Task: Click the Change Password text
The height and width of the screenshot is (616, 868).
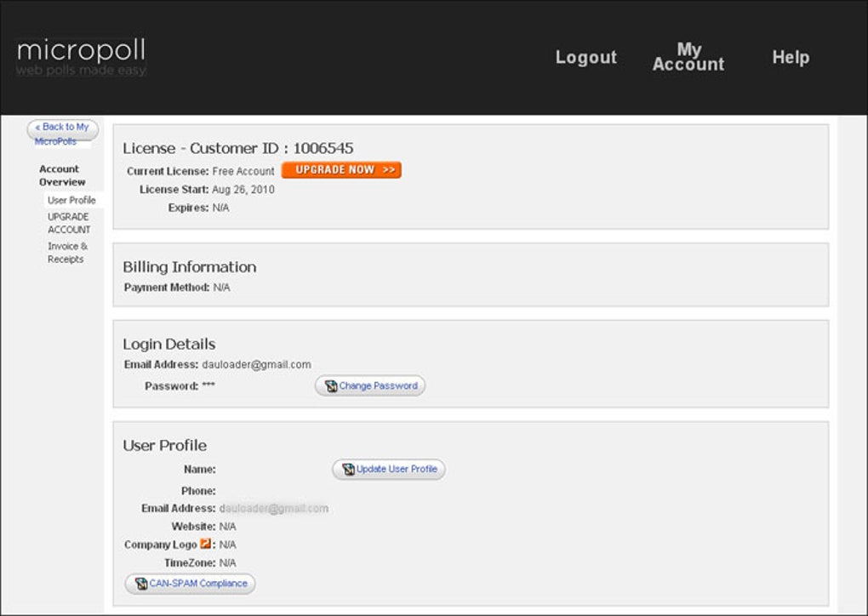Action: click(378, 385)
